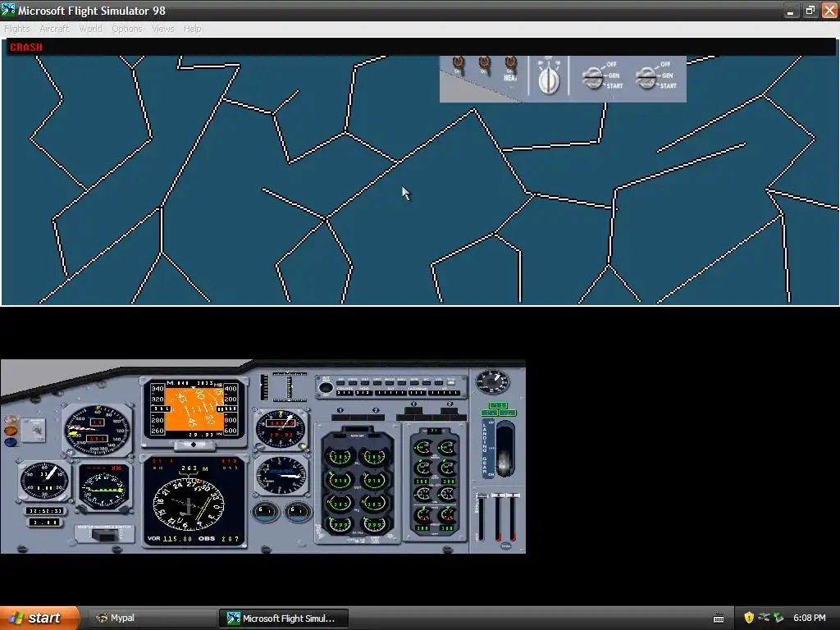This screenshot has width=840, height=630.
Task: Click the HSI compass rose
Action: pyautogui.click(x=189, y=504)
